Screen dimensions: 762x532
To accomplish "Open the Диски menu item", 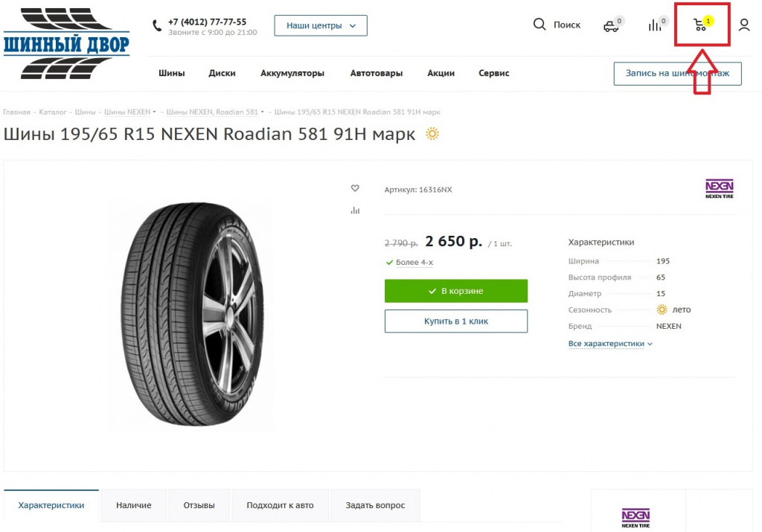I will pyautogui.click(x=222, y=73).
